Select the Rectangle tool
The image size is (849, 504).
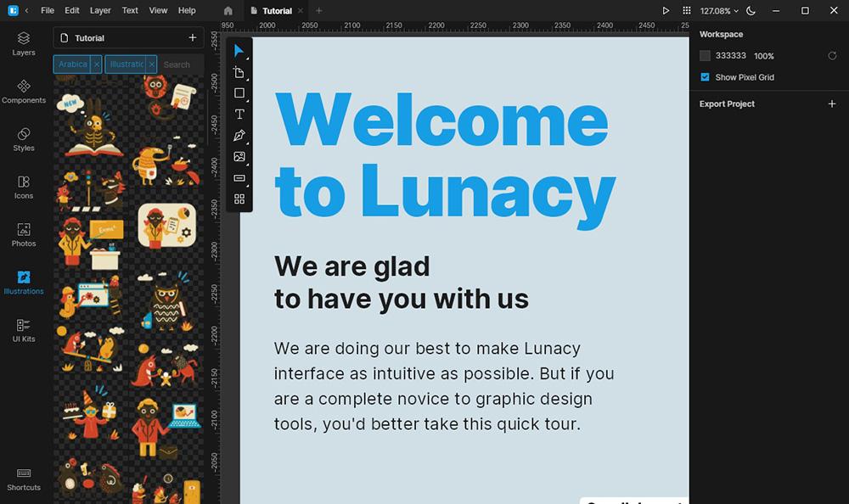(239, 93)
